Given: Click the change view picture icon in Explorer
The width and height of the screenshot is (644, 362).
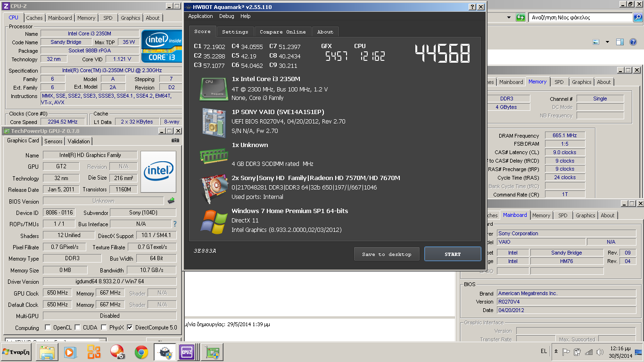Looking at the screenshot, I should point(596,42).
